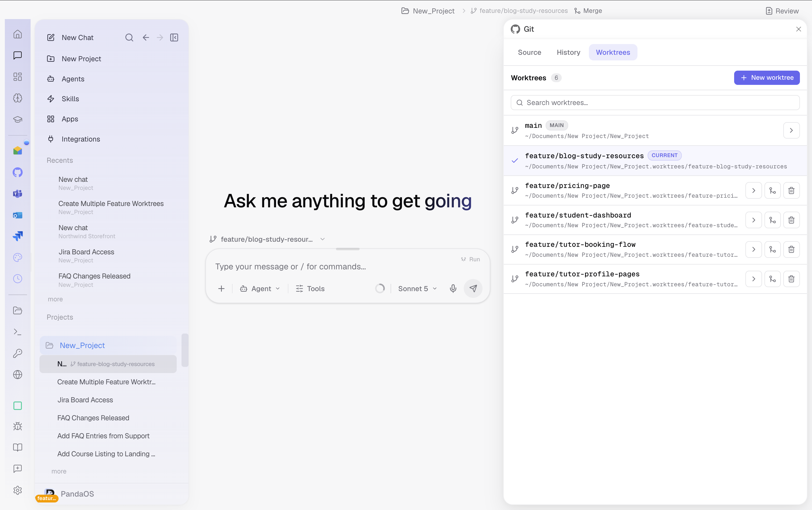Click the New worktree button
This screenshot has height=510, width=812.
766,78
